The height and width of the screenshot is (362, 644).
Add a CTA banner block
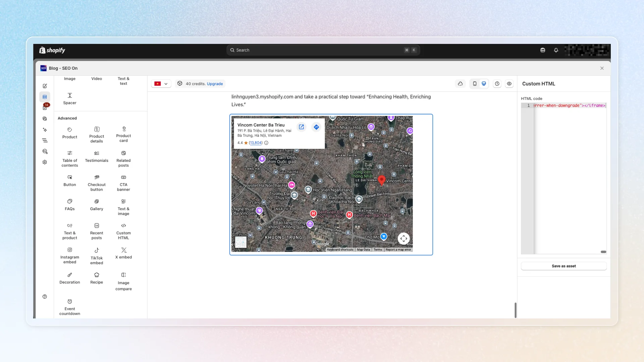[x=123, y=183]
